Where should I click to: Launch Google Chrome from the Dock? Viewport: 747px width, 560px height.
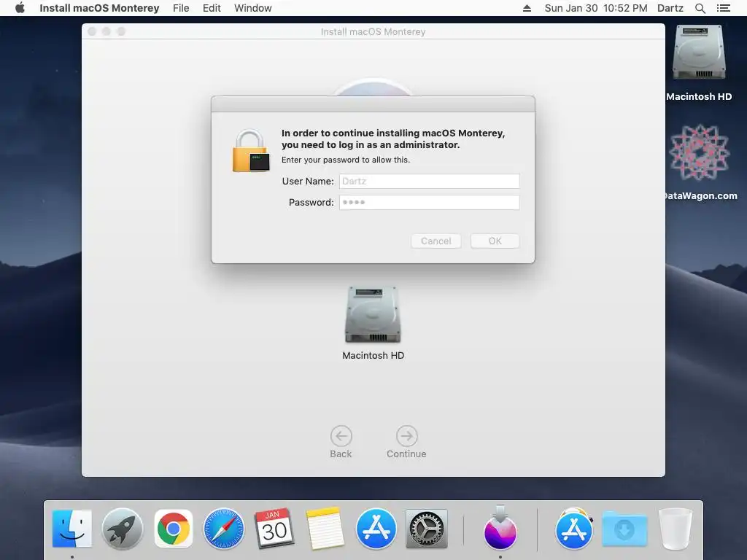174,529
